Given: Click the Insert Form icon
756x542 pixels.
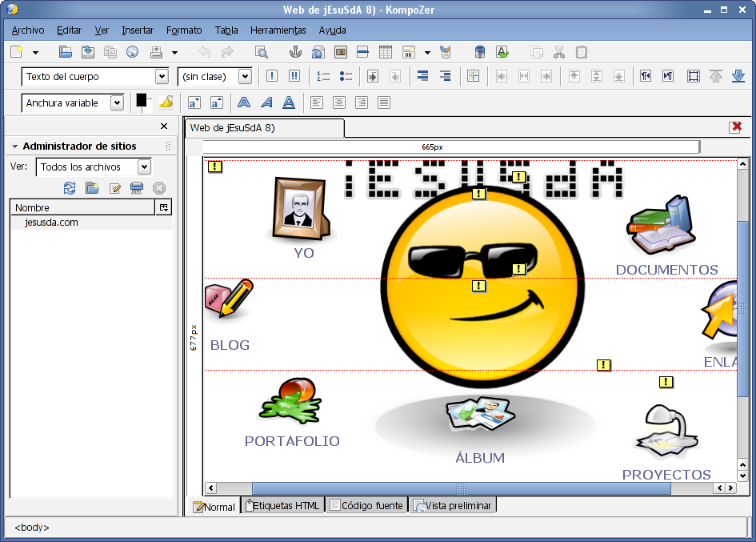Looking at the screenshot, I should 408,52.
